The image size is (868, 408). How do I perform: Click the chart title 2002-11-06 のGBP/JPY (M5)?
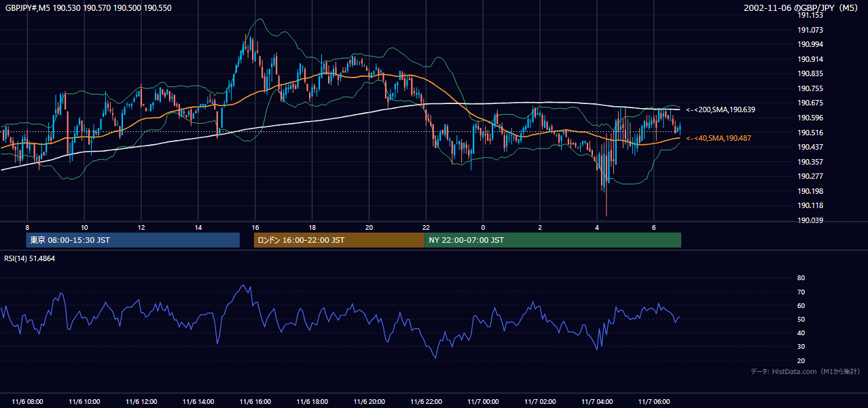[x=802, y=7]
